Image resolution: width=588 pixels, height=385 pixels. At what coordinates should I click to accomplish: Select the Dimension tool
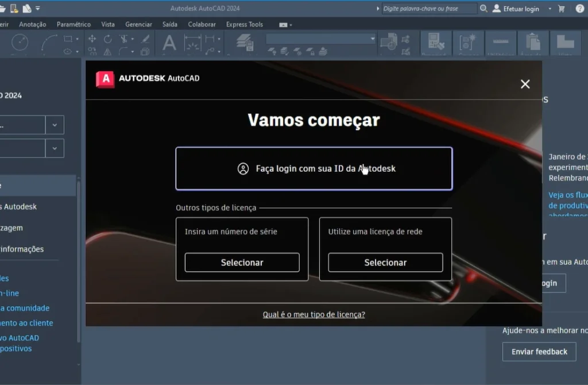coord(193,43)
